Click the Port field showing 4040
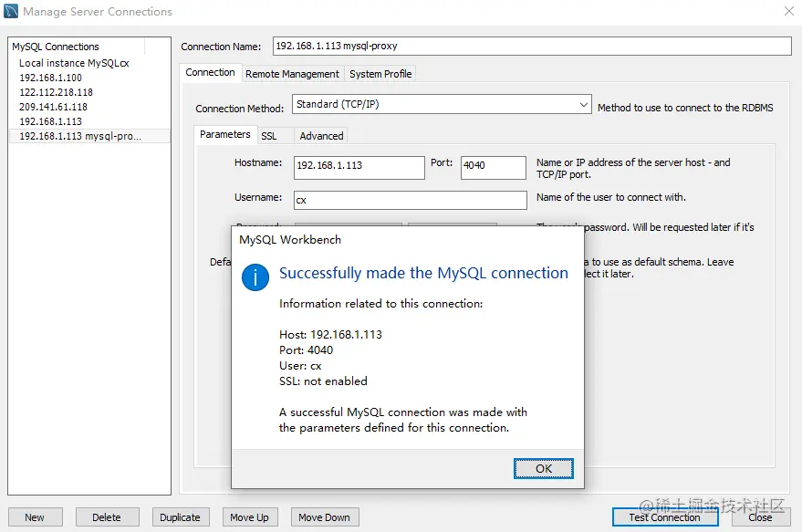Viewport: 802px width, 532px height. [493, 167]
